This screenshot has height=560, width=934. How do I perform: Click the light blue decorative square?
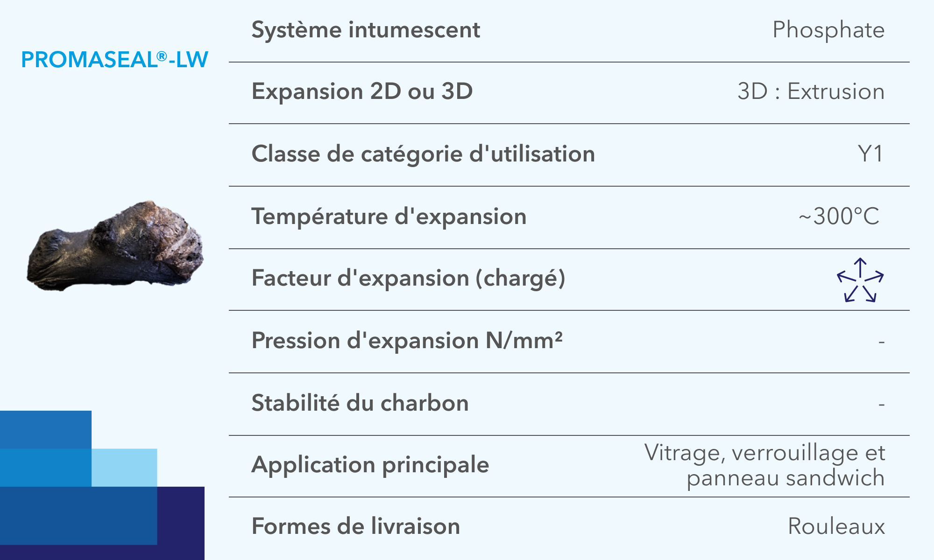124,468
